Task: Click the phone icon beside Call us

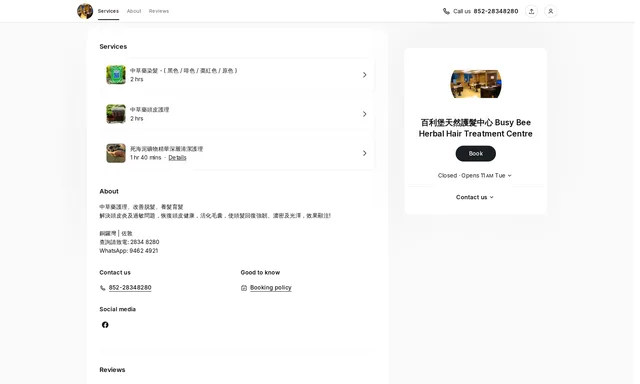Action: pos(446,11)
